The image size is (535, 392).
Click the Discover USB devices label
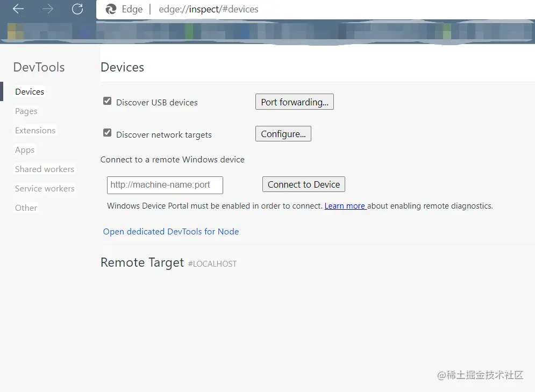pos(157,102)
